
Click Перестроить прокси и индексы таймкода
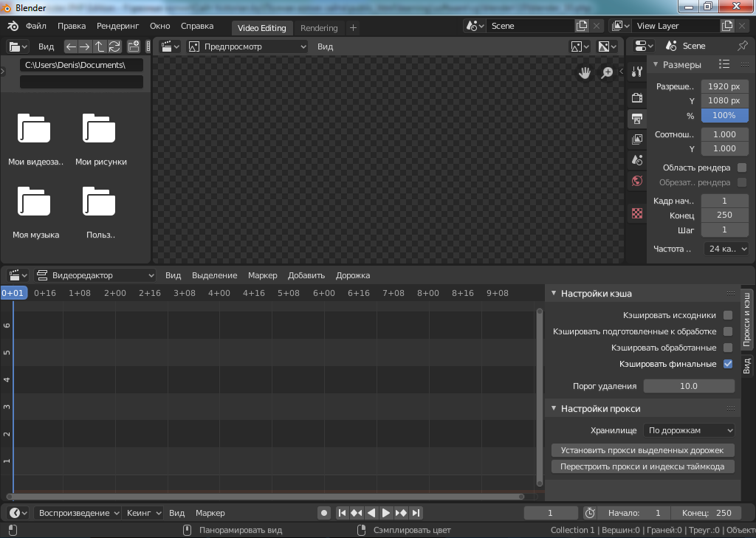coord(643,466)
